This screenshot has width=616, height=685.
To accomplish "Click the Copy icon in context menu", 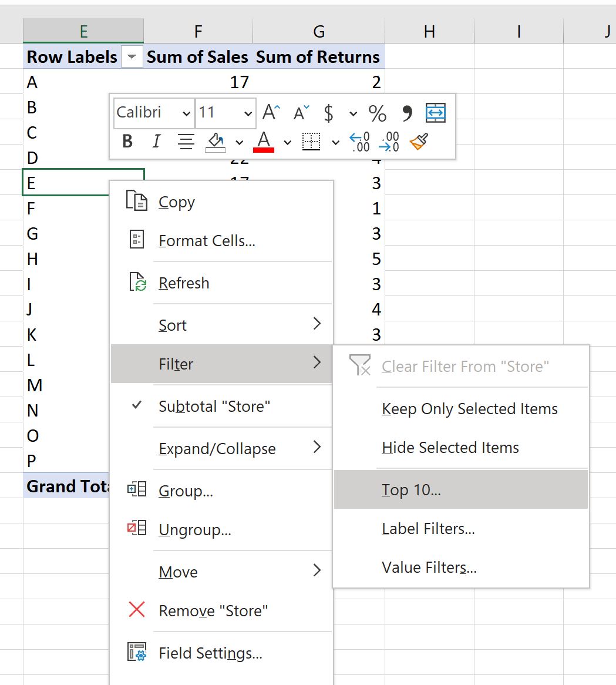I will coord(137,201).
